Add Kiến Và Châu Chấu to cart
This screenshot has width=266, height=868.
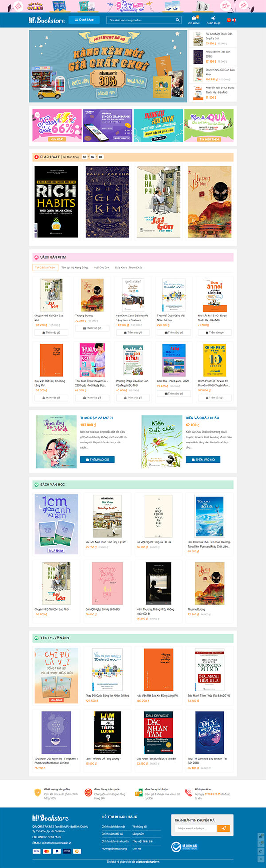pyautogui.click(x=203, y=459)
